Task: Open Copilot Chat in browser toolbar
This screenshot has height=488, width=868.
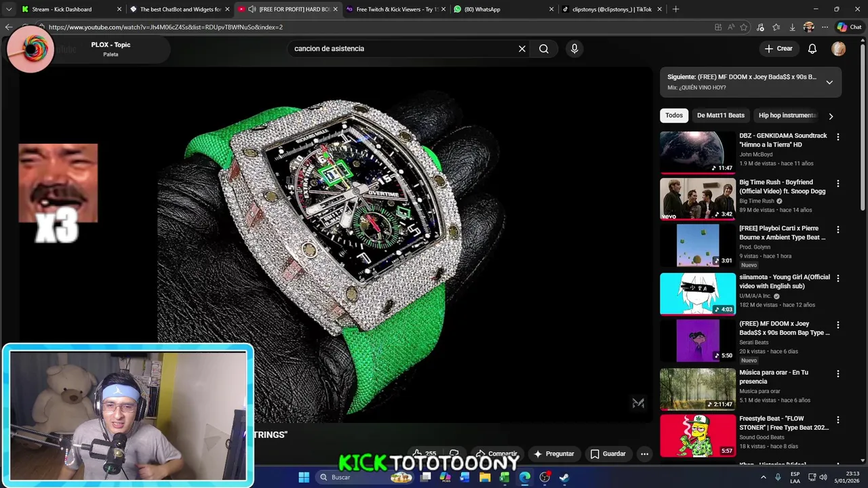Action: (849, 27)
